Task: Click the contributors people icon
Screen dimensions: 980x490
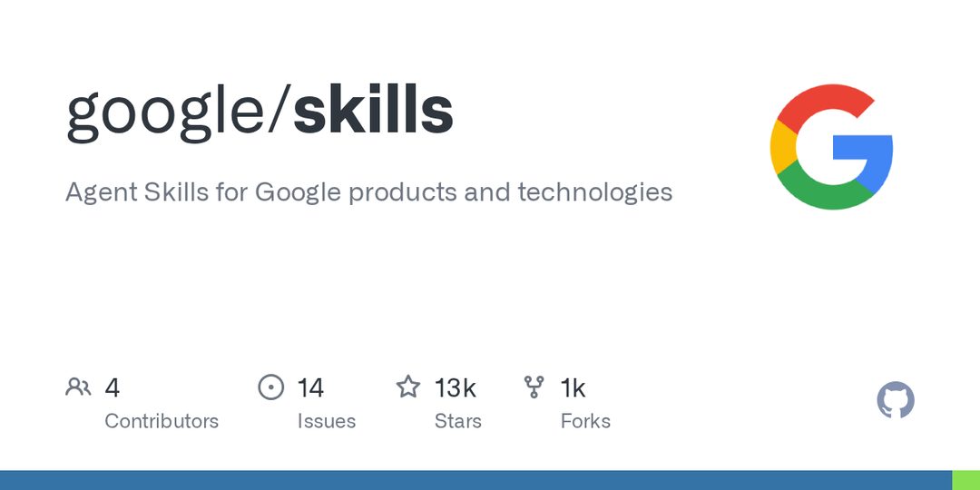Action: (x=78, y=387)
